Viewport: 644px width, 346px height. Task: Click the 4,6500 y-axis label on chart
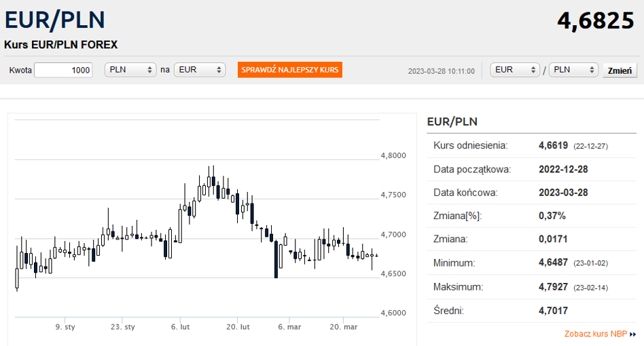393,273
